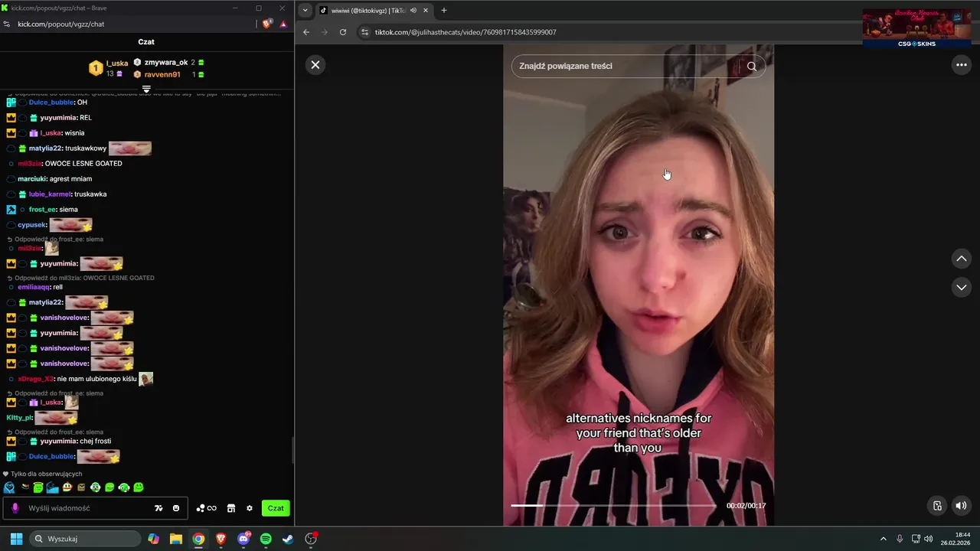
Task: Open Copilot from the taskbar
Action: point(154,539)
